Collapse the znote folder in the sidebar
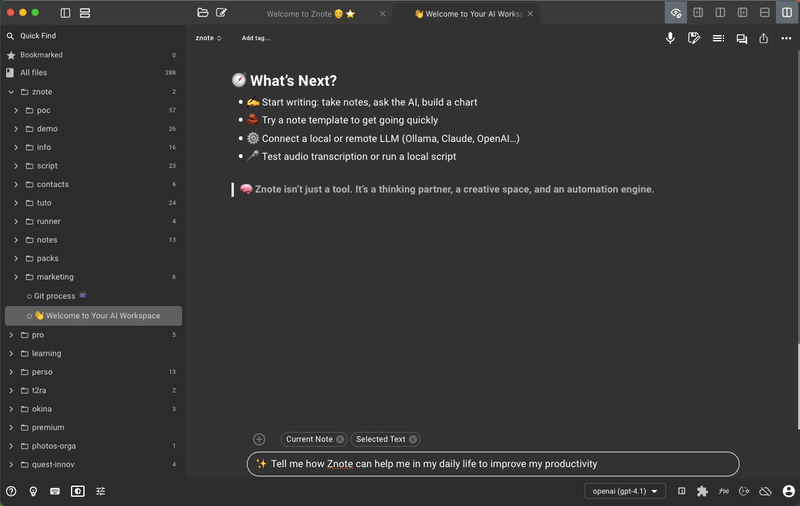This screenshot has width=800, height=506. [11, 92]
